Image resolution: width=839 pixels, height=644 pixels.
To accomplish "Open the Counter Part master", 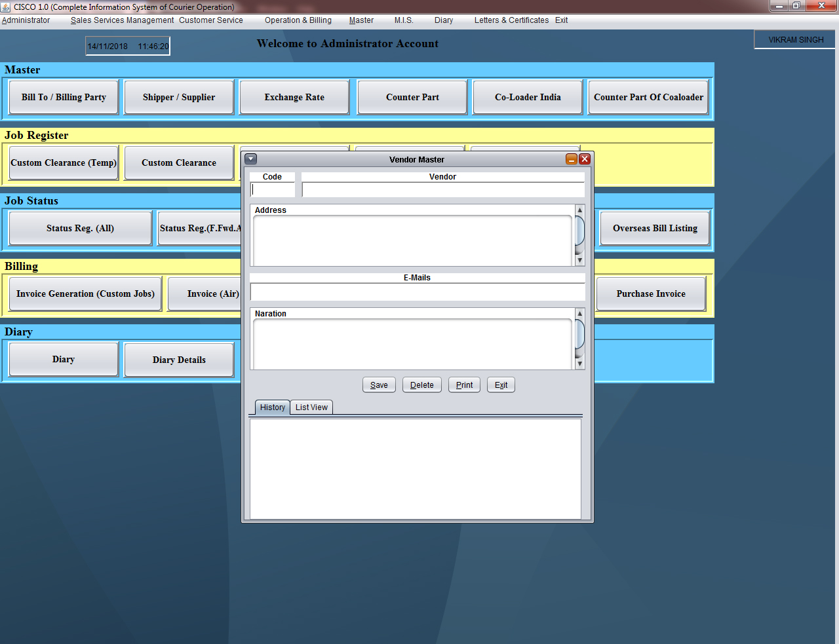I will point(412,97).
